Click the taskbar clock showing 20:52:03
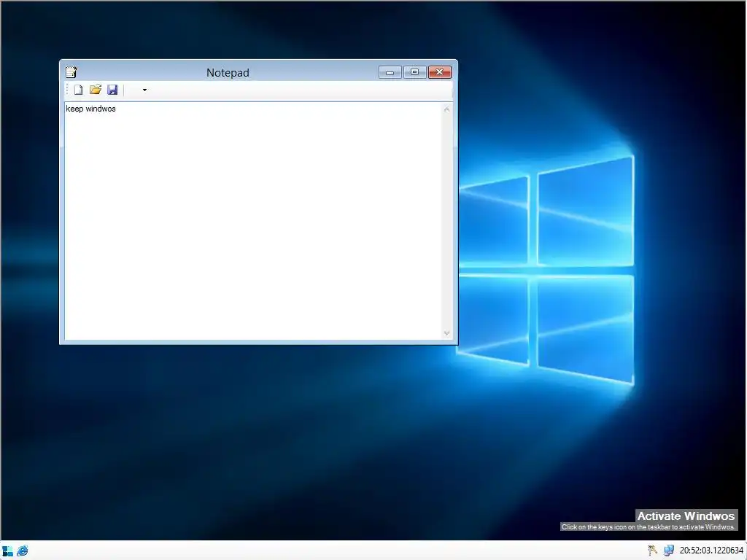This screenshot has width=747, height=560. pos(711,551)
